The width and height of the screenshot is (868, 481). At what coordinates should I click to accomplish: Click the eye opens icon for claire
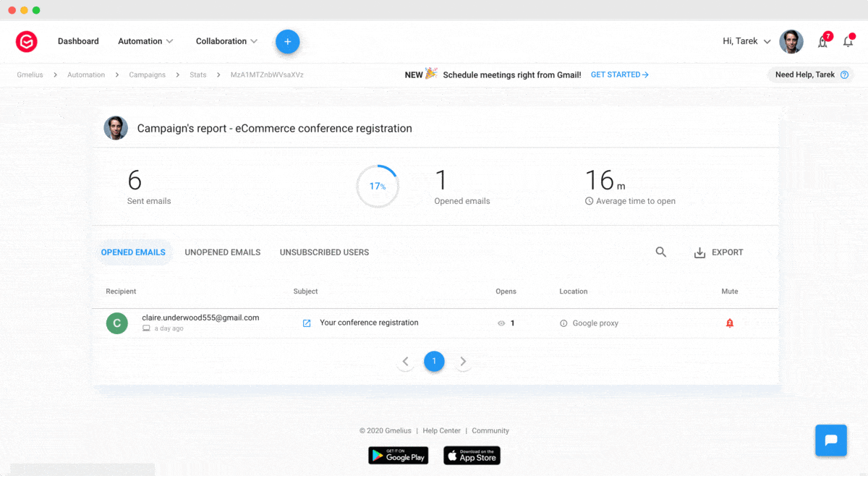pyautogui.click(x=501, y=323)
